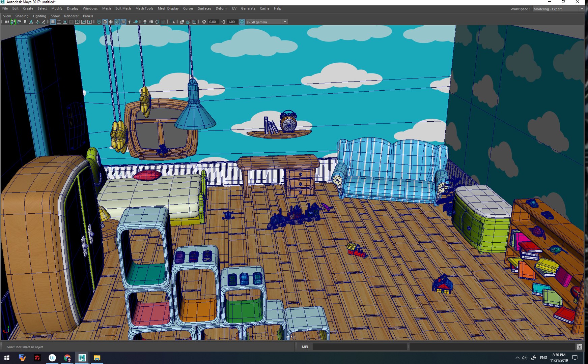Screen dimensions: 588x364
Task: Click the Isolate Select icon
Action: (x=173, y=22)
